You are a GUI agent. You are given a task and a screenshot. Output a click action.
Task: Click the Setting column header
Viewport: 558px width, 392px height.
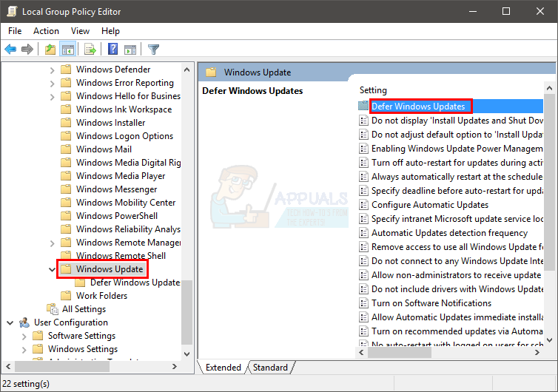pyautogui.click(x=373, y=90)
